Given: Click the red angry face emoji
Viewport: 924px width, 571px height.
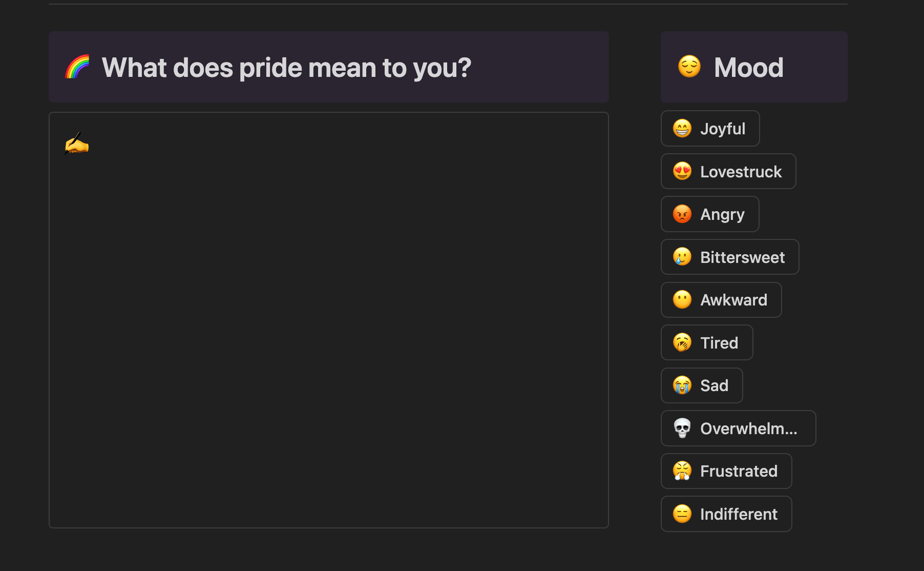Looking at the screenshot, I should 682,214.
